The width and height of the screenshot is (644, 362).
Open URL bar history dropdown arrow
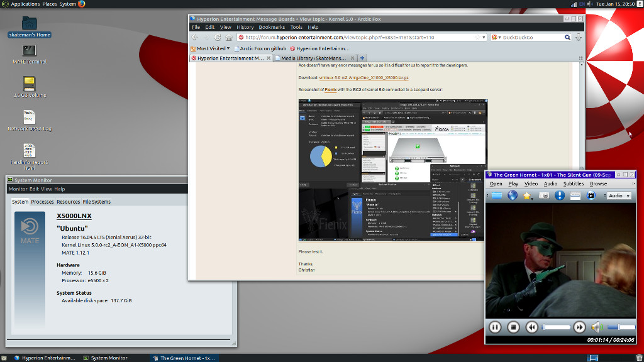click(484, 37)
